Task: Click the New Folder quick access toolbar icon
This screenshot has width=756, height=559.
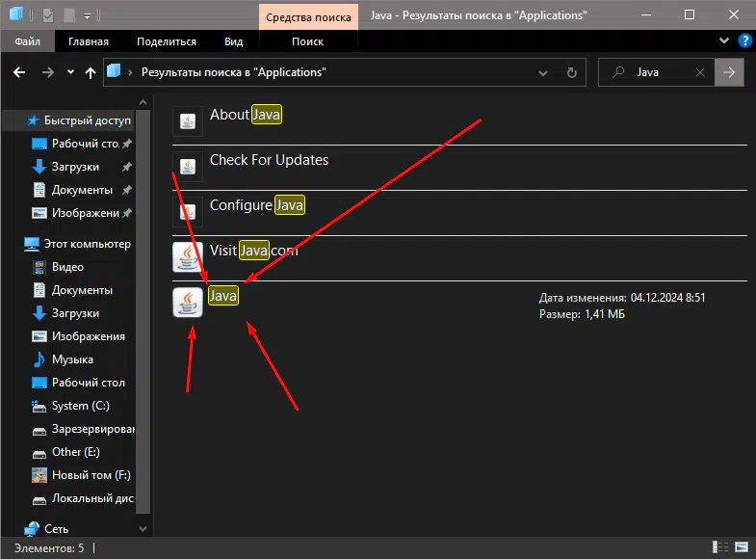Action: point(69,15)
